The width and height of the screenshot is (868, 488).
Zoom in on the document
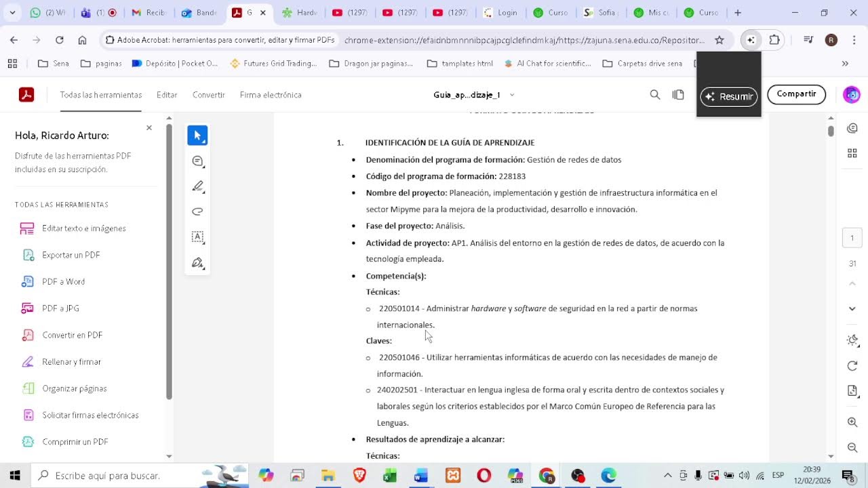point(852,422)
